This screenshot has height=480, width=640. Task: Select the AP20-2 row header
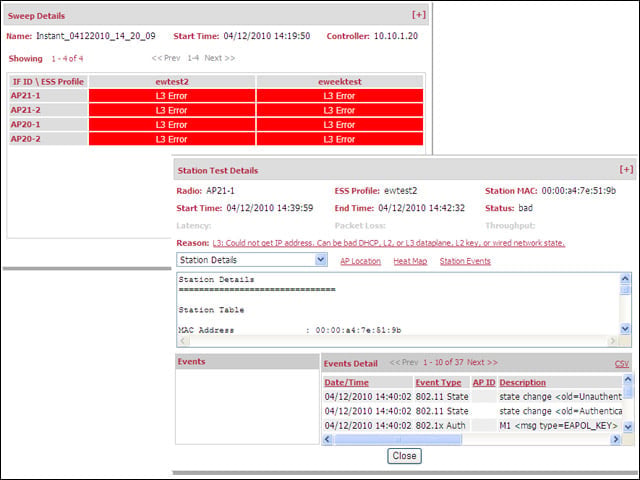click(x=48, y=139)
